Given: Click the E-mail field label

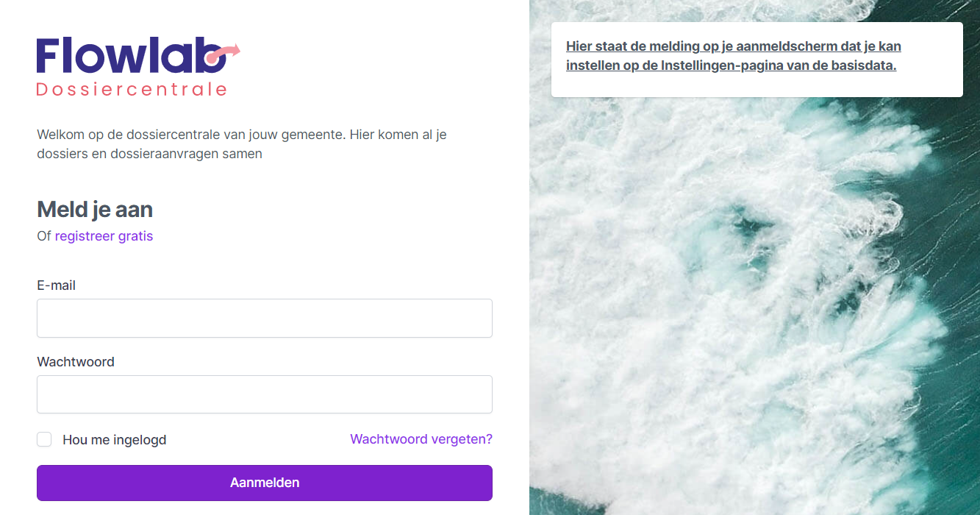Looking at the screenshot, I should [x=57, y=285].
